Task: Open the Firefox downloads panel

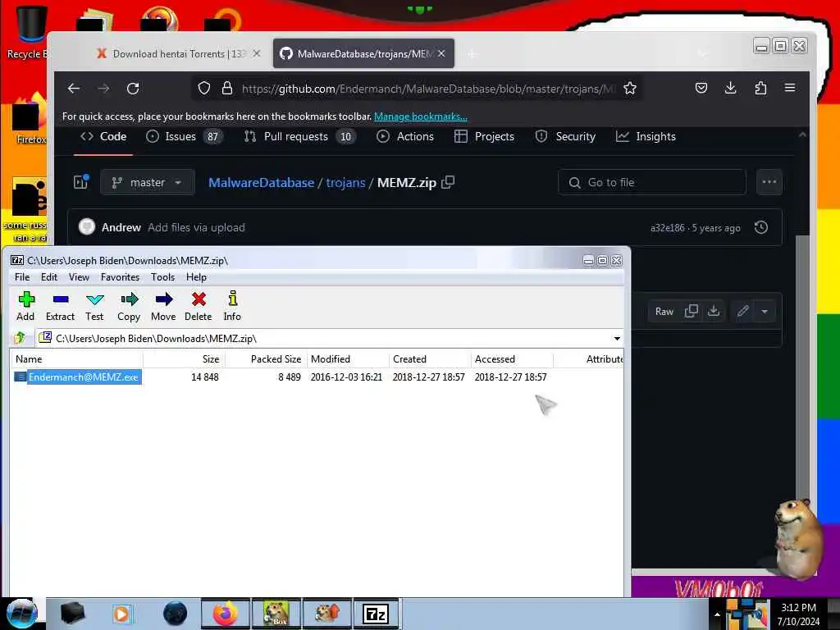Action: click(730, 88)
